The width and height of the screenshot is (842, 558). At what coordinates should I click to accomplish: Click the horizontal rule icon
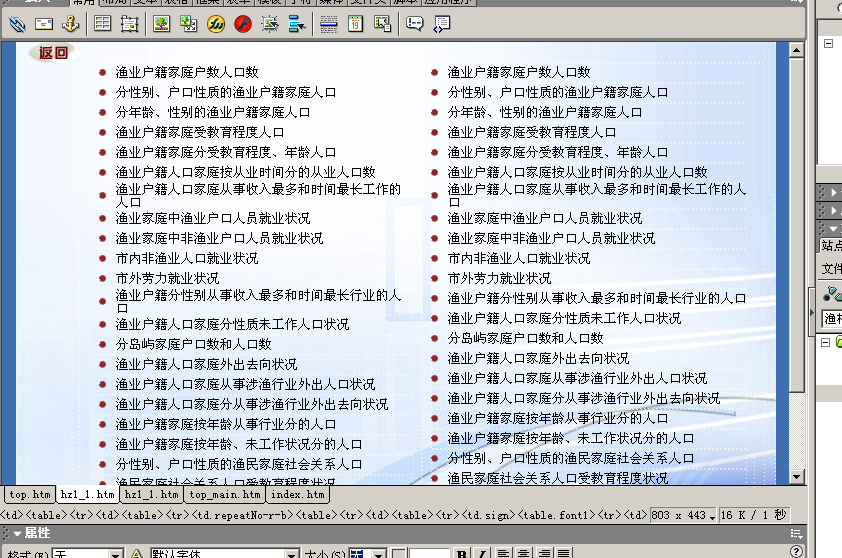pyautogui.click(x=328, y=24)
